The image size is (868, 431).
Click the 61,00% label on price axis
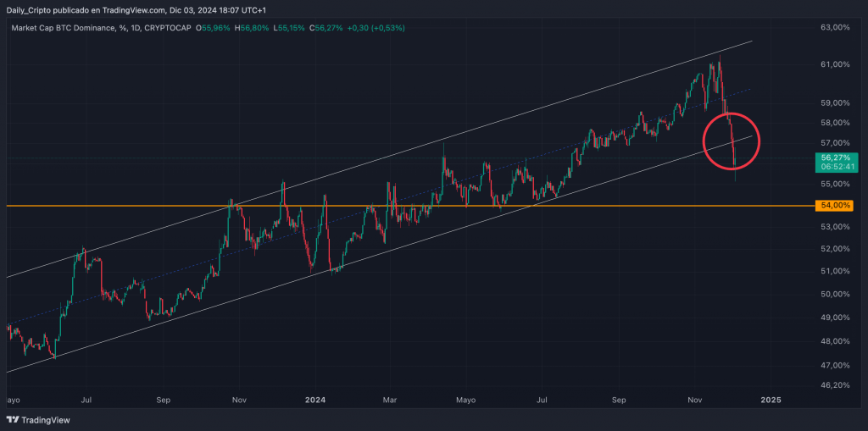(834, 64)
